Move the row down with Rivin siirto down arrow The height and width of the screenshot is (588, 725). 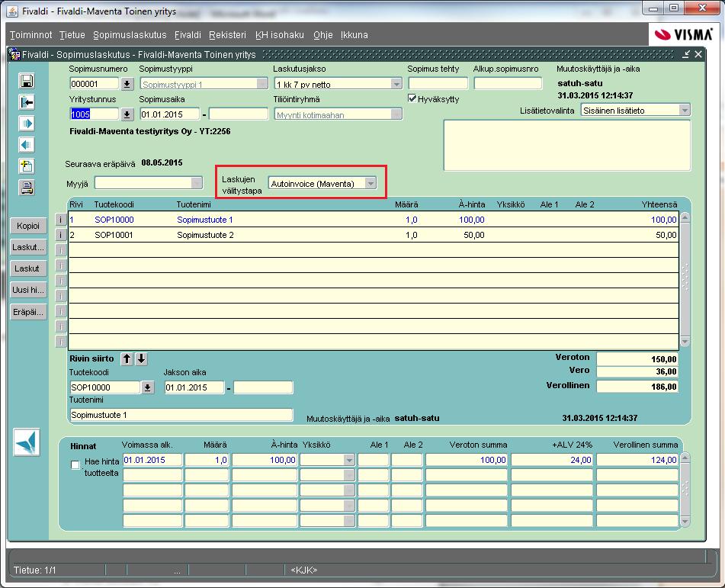point(142,358)
